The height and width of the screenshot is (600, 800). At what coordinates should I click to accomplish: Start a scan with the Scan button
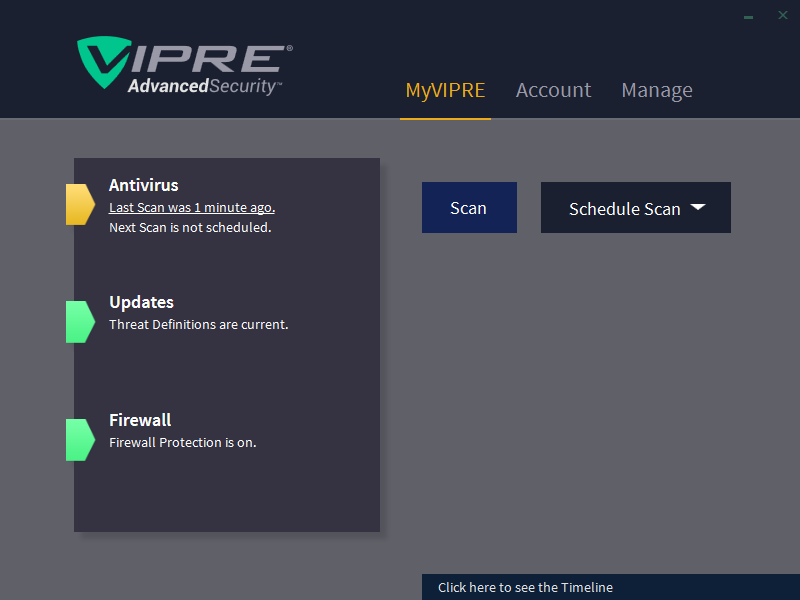(x=469, y=208)
